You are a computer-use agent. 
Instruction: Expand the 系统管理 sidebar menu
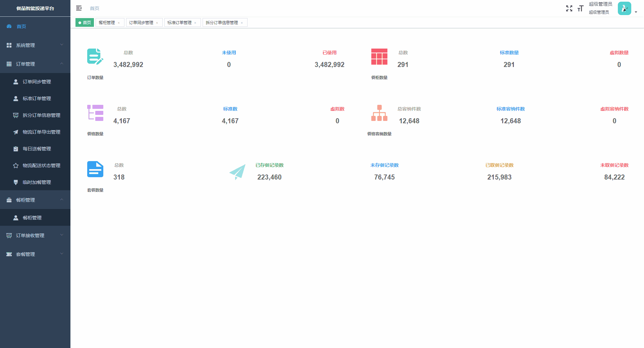35,45
